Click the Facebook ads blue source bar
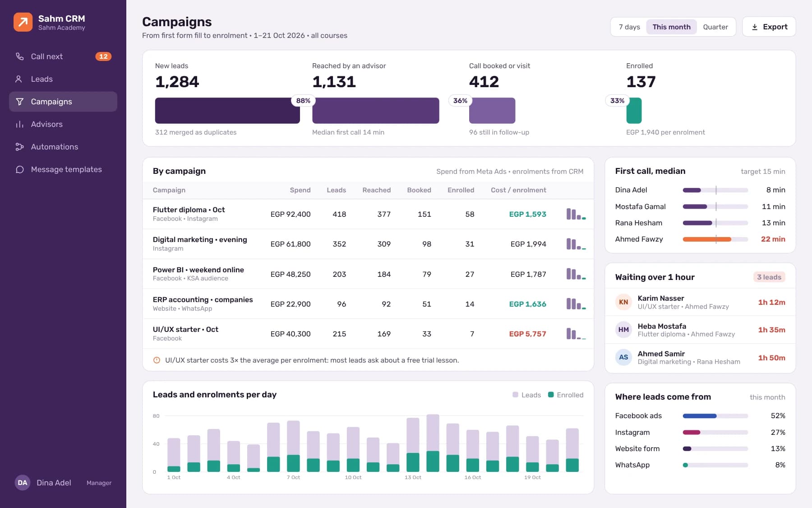The image size is (812, 508). pos(700,416)
